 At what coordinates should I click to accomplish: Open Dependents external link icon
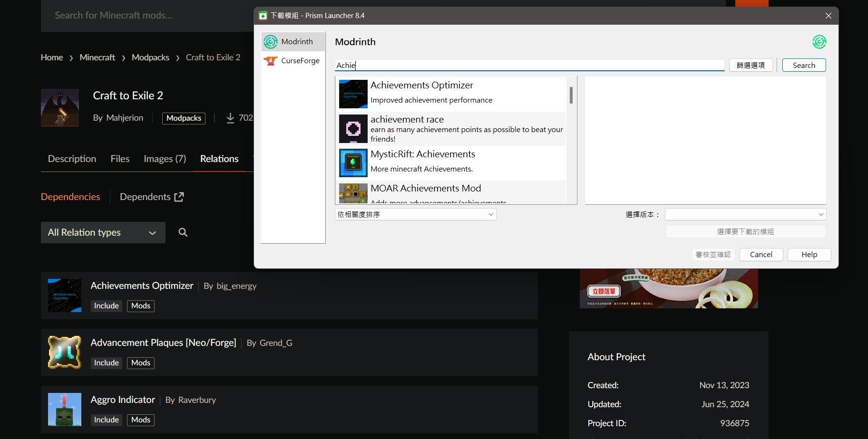point(179,197)
